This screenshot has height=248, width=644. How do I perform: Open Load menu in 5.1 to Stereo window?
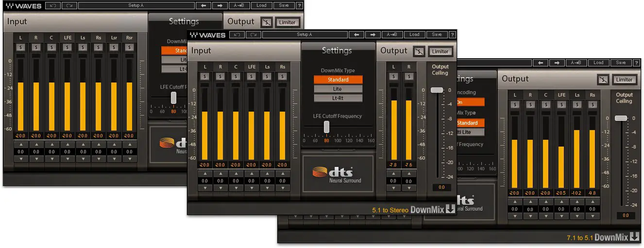point(414,34)
